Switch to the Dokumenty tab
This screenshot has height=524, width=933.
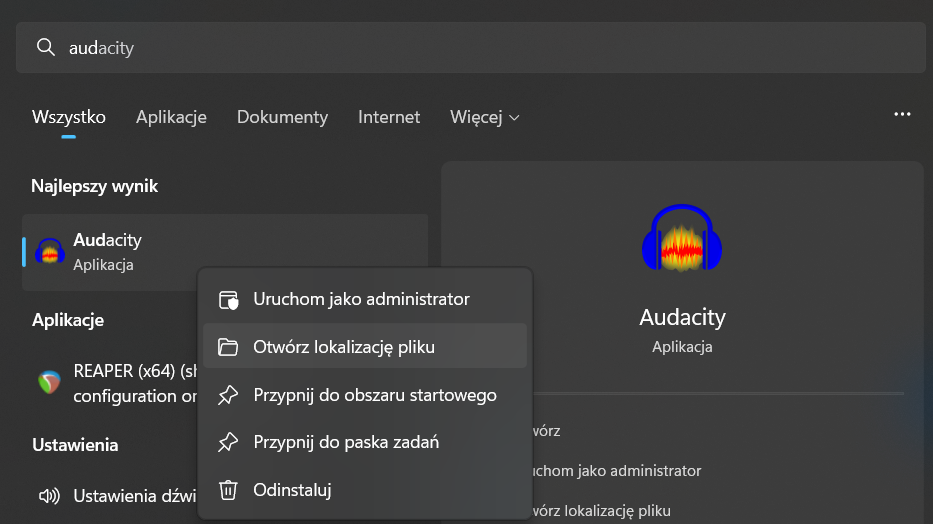(282, 117)
